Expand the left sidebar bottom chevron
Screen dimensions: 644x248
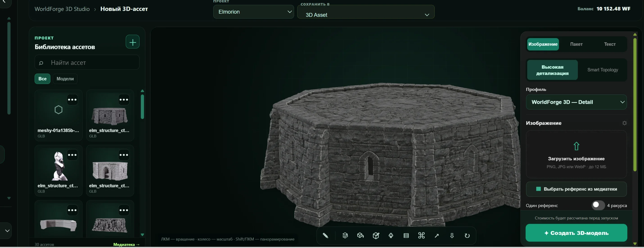[7, 231]
